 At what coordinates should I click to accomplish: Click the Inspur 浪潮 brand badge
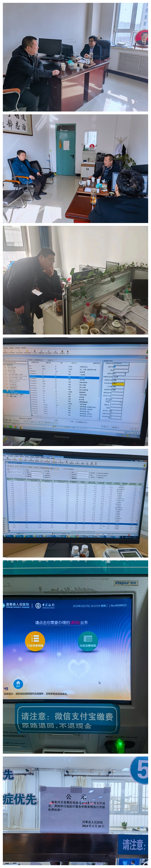pos(125,583)
